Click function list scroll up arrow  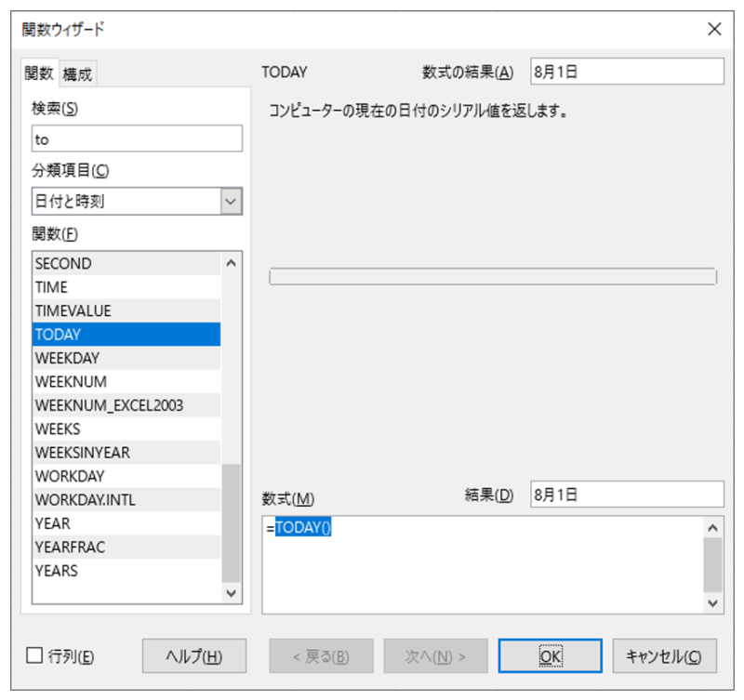tap(231, 263)
